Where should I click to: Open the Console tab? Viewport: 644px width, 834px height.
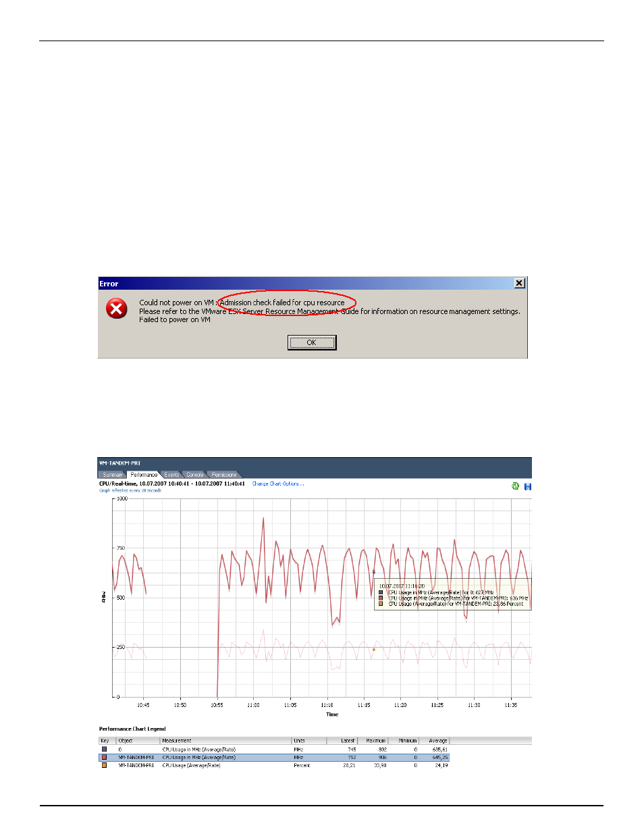pos(194,475)
